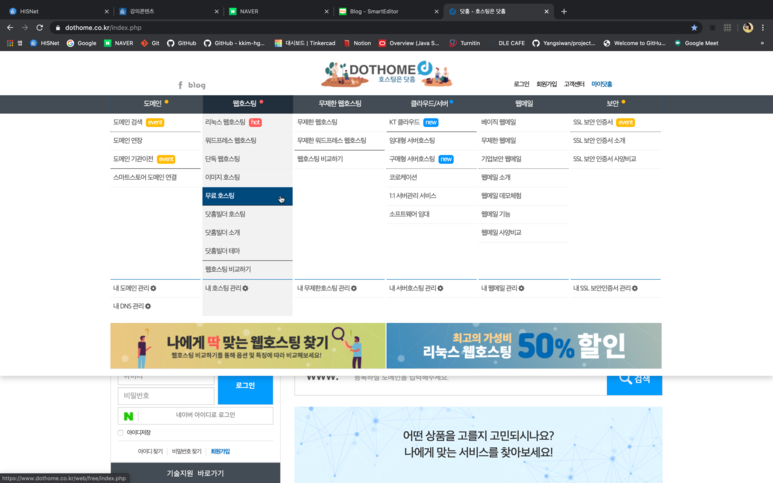Image resolution: width=773 pixels, height=483 pixels.
Task: Click 웹호스팅 비교하기 under 웹호스팅 column
Action: 228,270
